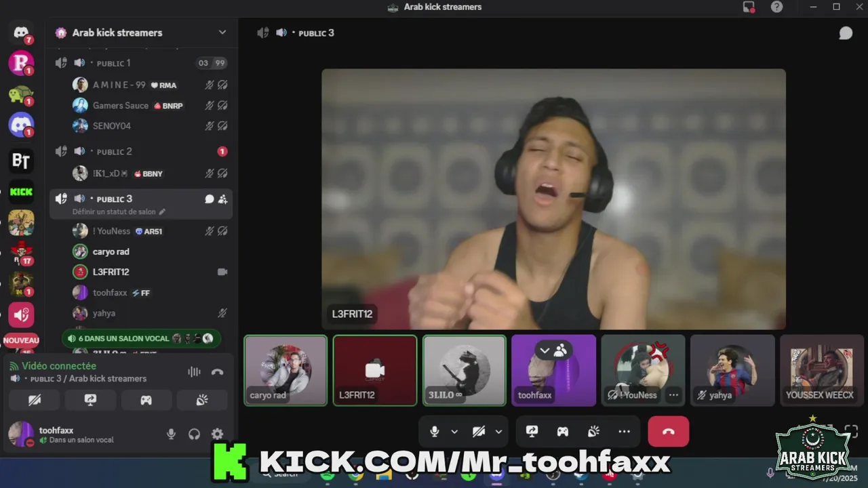Toggle microphone mute in user panel
Image resolution: width=868 pixels, height=488 pixels.
pos(171,434)
